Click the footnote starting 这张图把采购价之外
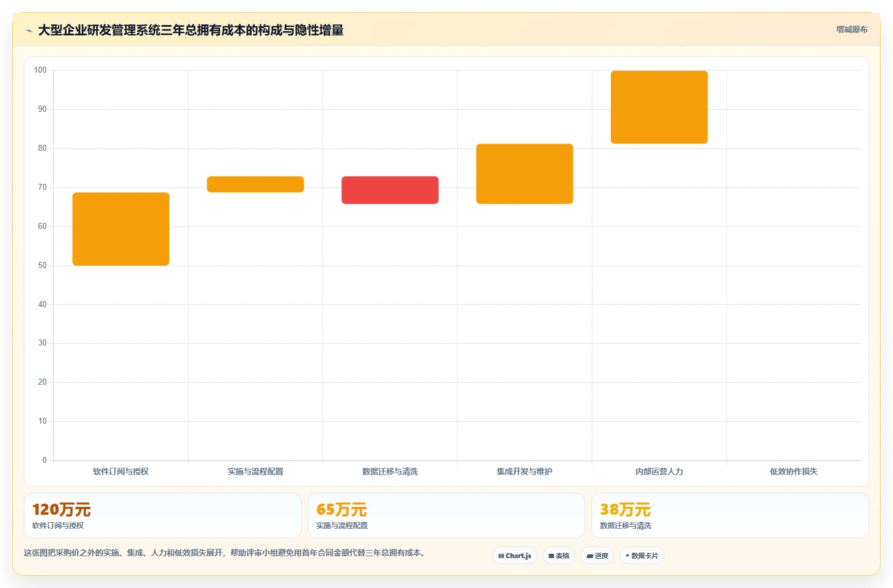Screen dimensions: 893x588 click(x=225, y=553)
